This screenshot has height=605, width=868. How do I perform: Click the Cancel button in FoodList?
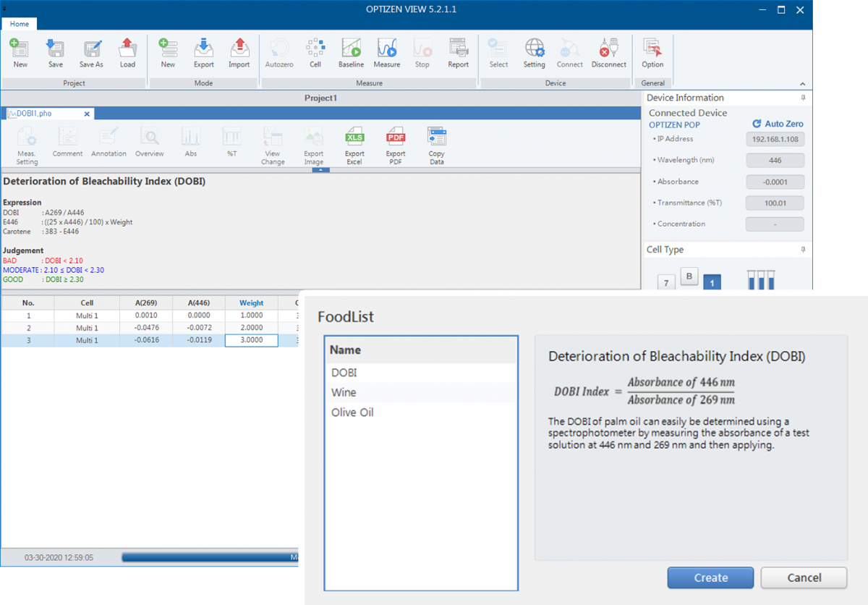pos(804,577)
